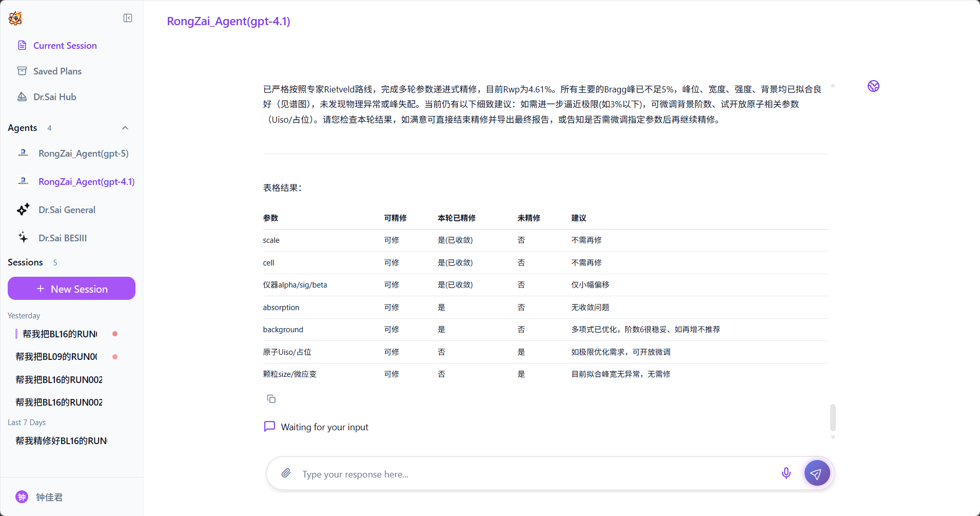Image resolution: width=980 pixels, height=516 pixels.
Task: Click the agent avatar icon at top right
Action: point(873,86)
